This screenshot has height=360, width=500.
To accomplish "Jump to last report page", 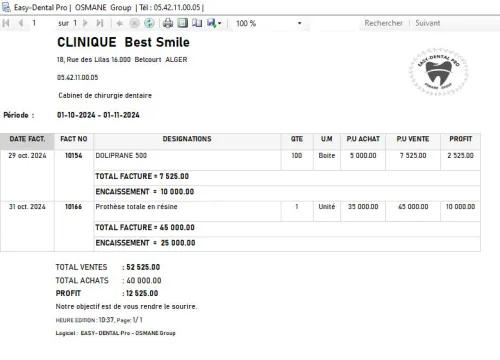I will coord(100,23).
